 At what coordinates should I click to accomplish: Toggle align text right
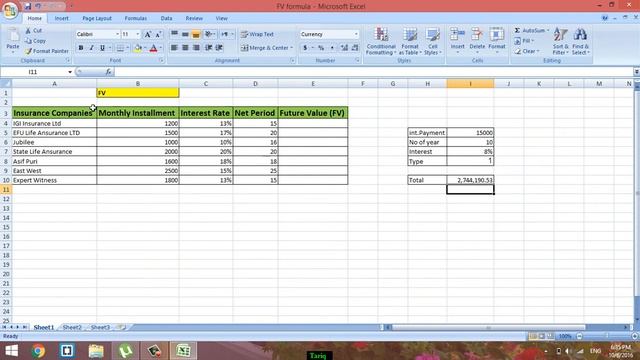[x=196, y=48]
